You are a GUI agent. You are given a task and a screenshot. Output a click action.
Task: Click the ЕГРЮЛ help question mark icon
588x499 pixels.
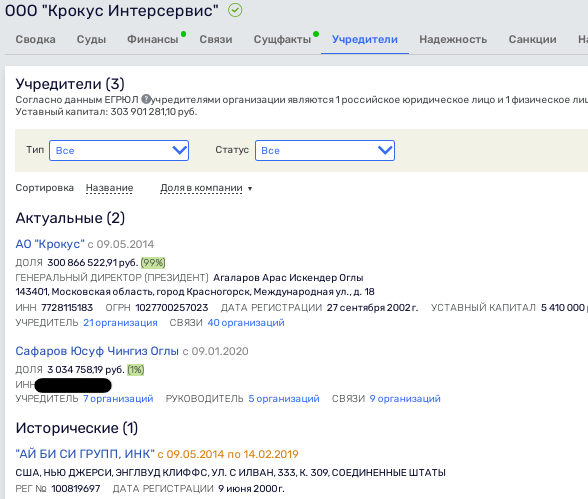click(146, 99)
